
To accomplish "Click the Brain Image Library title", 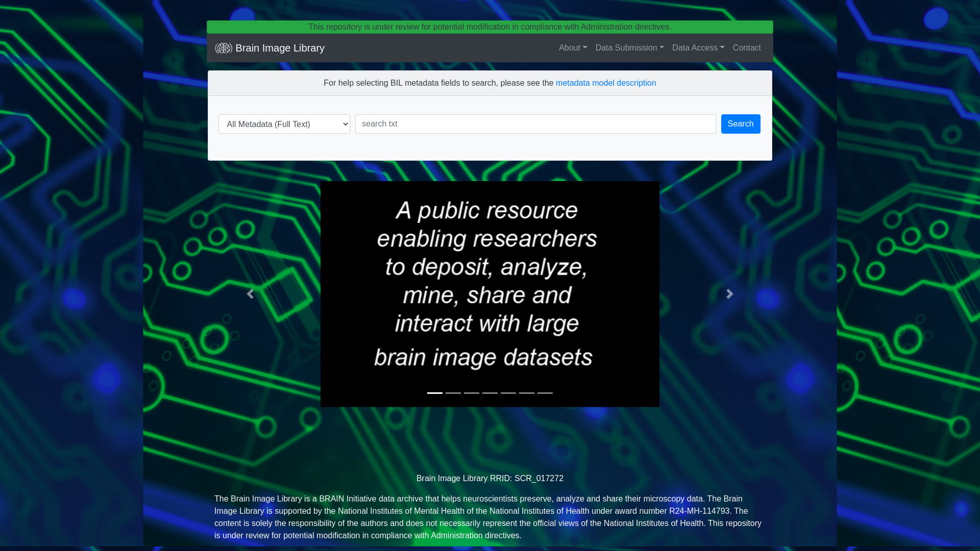I will pos(280,48).
